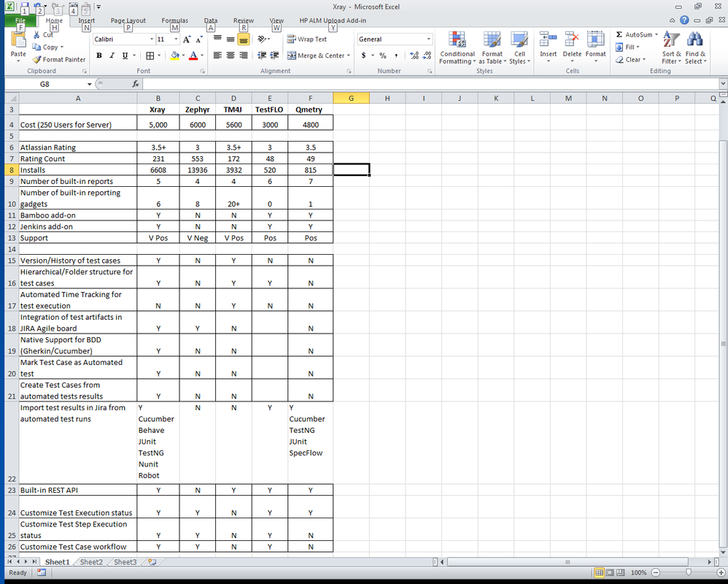This screenshot has height=584, width=728.
Task: Click the Excel Help question mark
Action: click(x=684, y=20)
